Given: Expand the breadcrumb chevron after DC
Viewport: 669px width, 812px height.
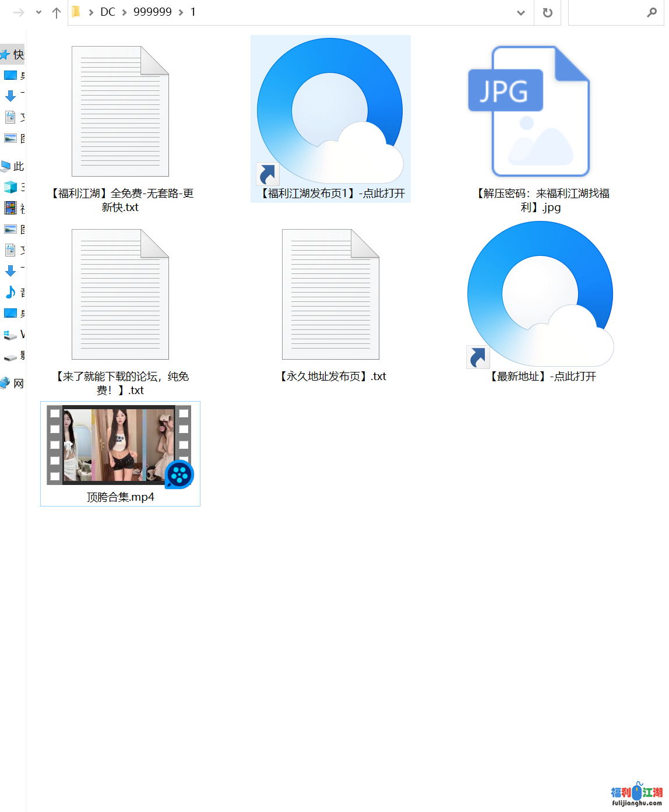Looking at the screenshot, I should [124, 12].
